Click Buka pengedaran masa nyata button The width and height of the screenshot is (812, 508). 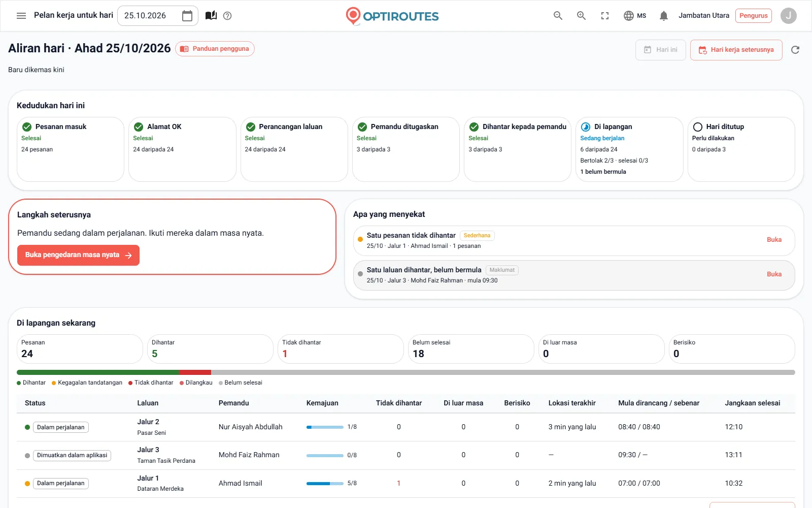[x=78, y=255]
